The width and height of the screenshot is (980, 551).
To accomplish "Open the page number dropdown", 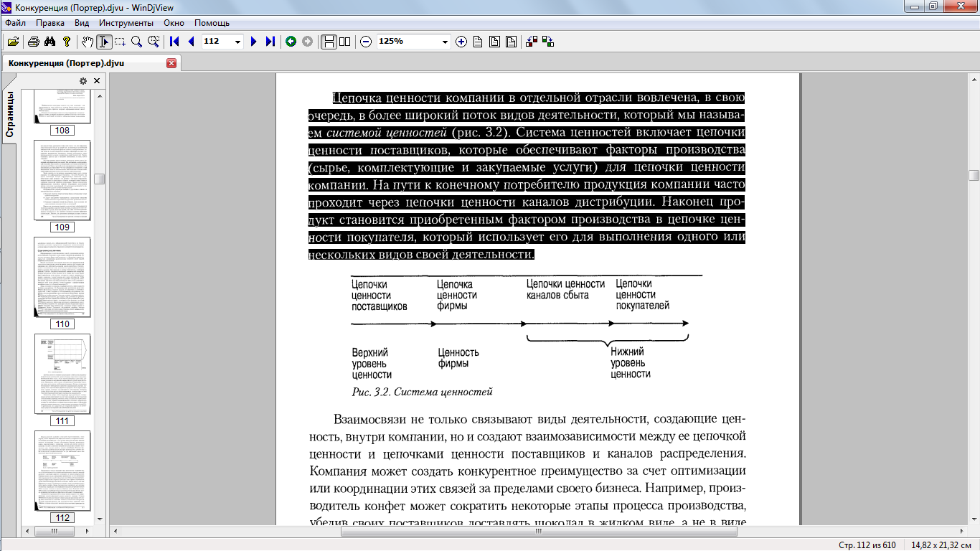I will pyautogui.click(x=238, y=42).
